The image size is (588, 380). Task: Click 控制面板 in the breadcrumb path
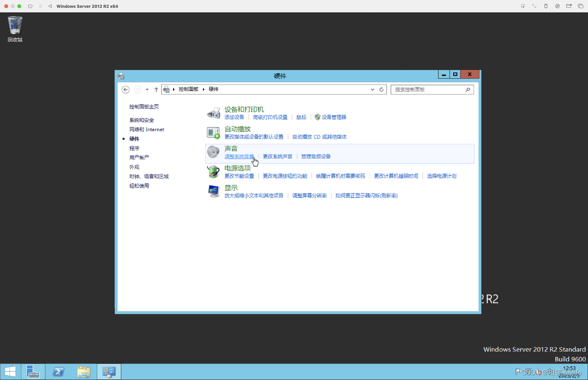(188, 89)
